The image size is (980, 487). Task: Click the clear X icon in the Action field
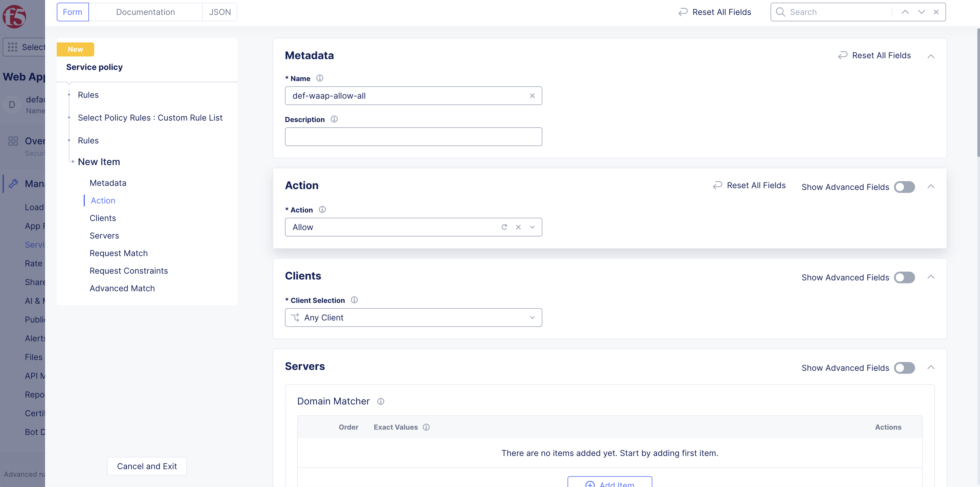pyautogui.click(x=518, y=227)
